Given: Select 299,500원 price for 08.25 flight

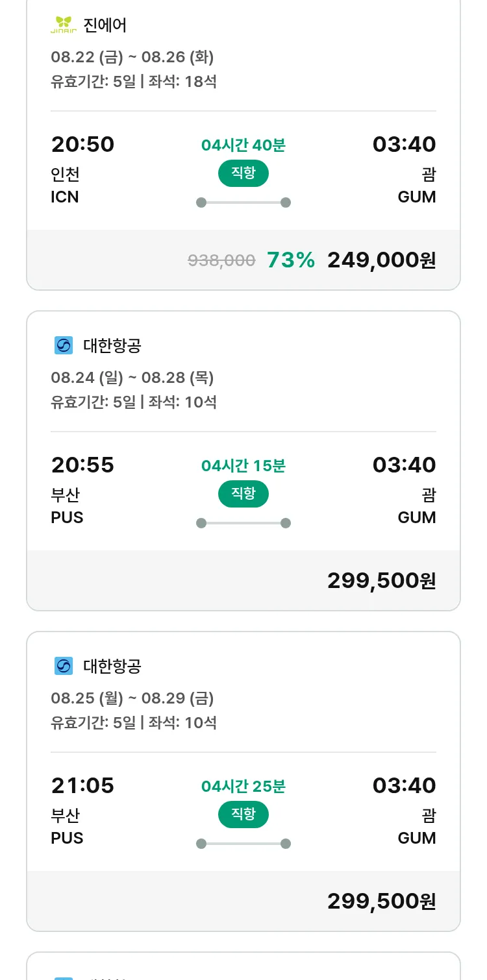Looking at the screenshot, I should point(381,901).
